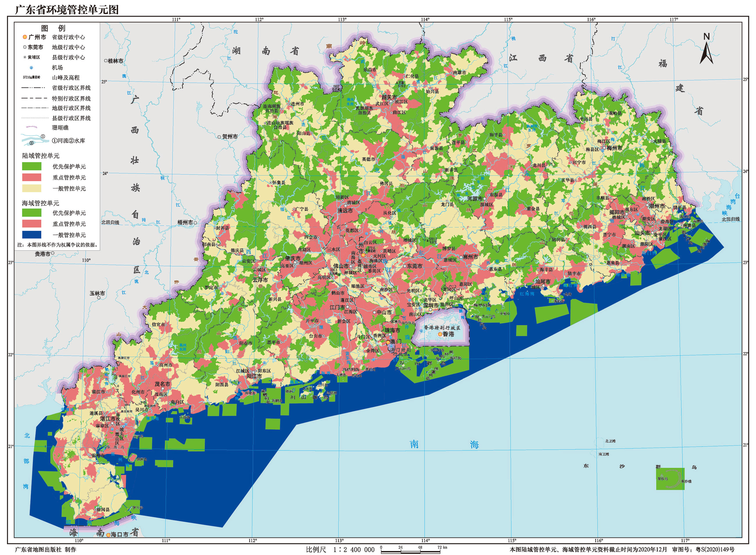Click the 香港 capital marker on the map
This screenshot has width=756, height=555.
tap(440, 334)
